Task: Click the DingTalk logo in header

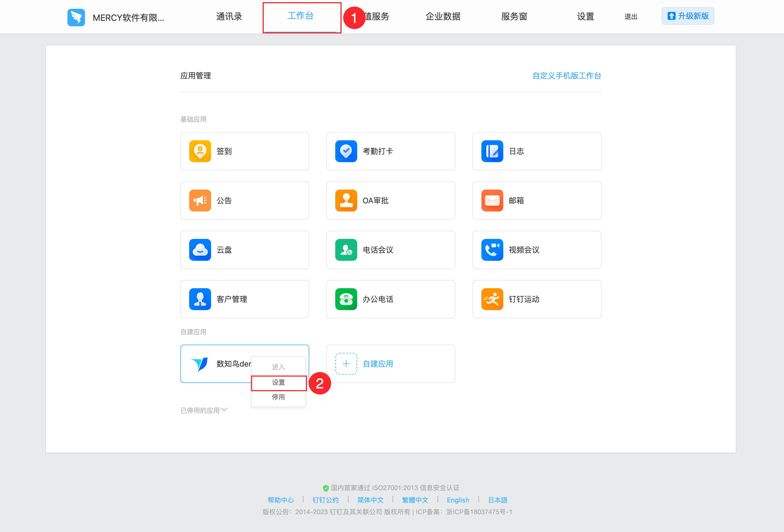Action: (x=76, y=17)
